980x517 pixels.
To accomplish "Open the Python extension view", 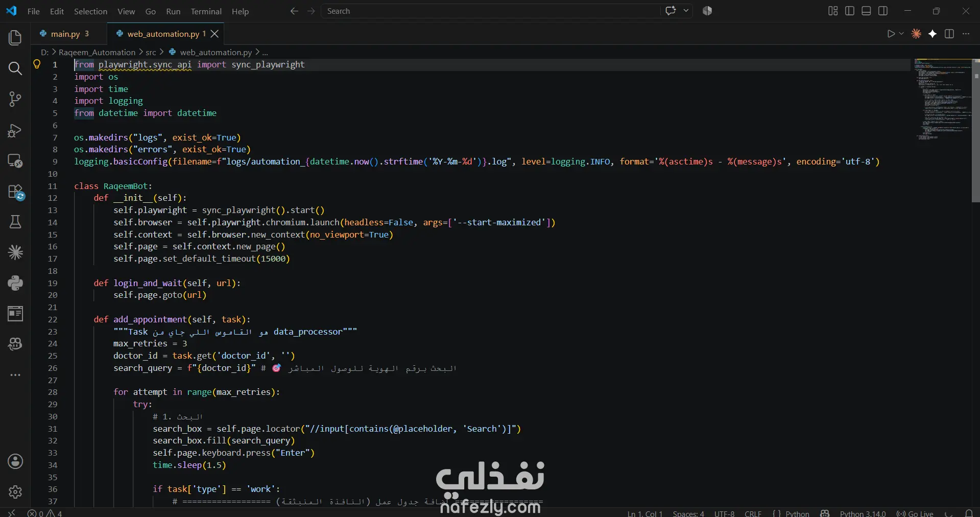I will click(x=15, y=283).
